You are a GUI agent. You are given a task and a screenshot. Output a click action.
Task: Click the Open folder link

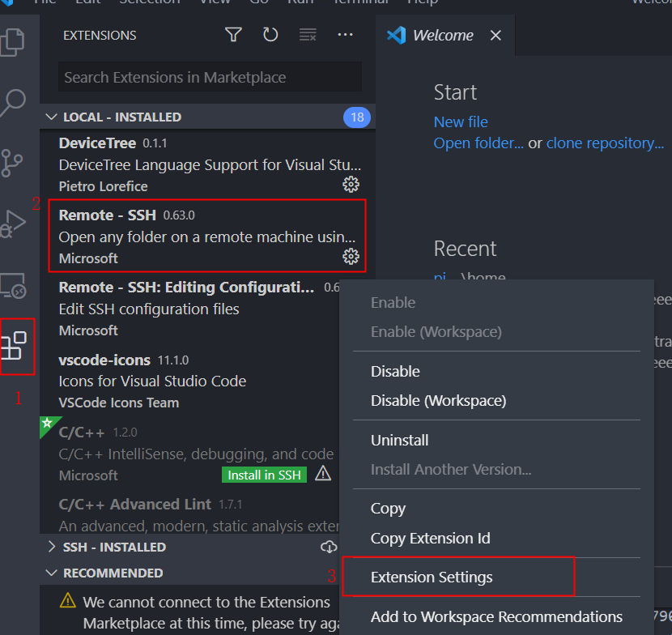point(478,143)
